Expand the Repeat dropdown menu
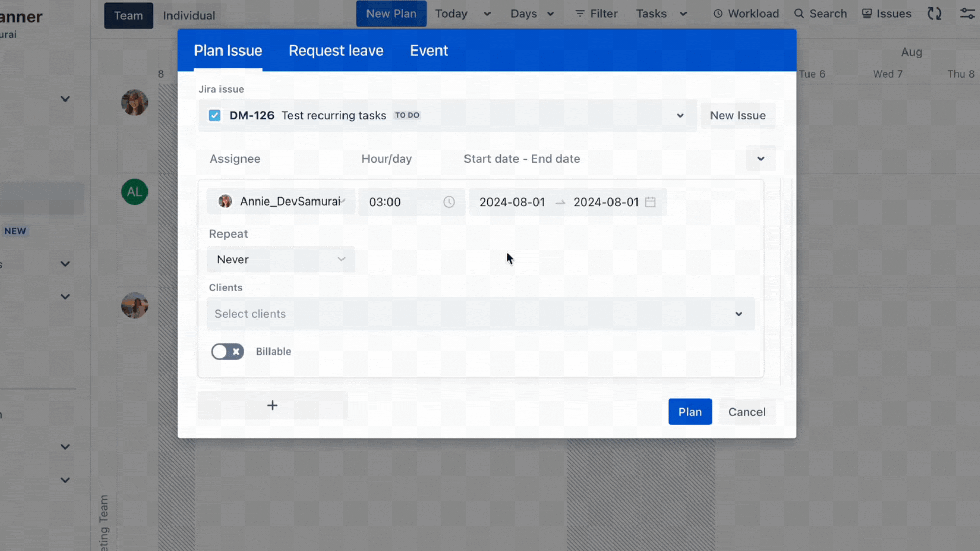 coord(280,259)
